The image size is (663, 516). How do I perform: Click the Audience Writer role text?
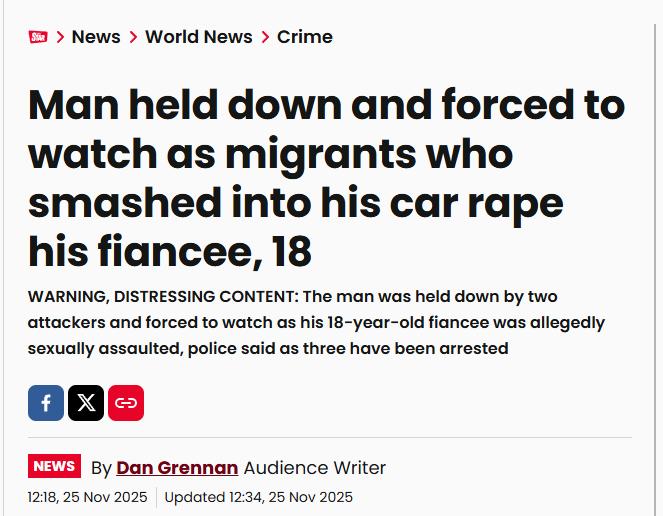[x=314, y=467]
